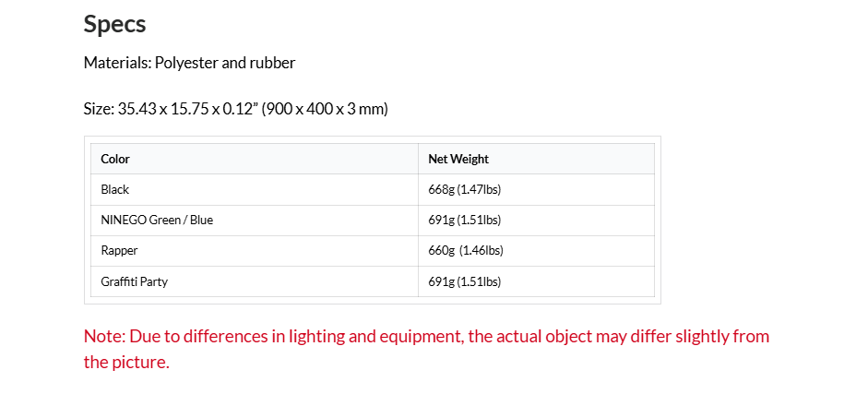Click the weight cell in Graffiti Party row
The height and width of the screenshot is (394, 868).
[x=464, y=281]
